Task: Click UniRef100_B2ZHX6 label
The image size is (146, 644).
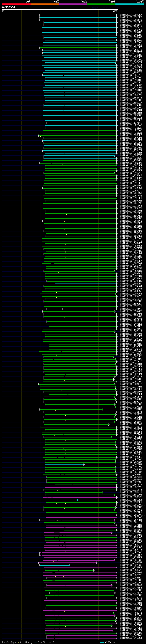Action: click(x=131, y=565)
